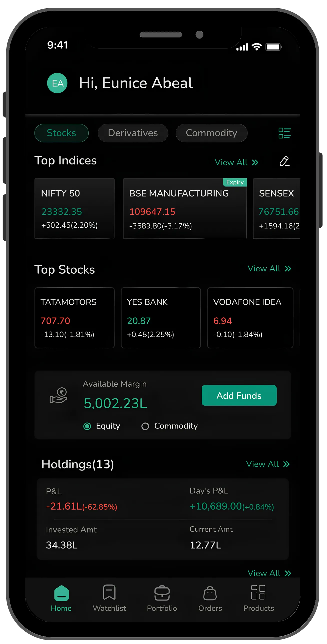
Task: Open Products grid icon
Action: pyautogui.click(x=258, y=592)
